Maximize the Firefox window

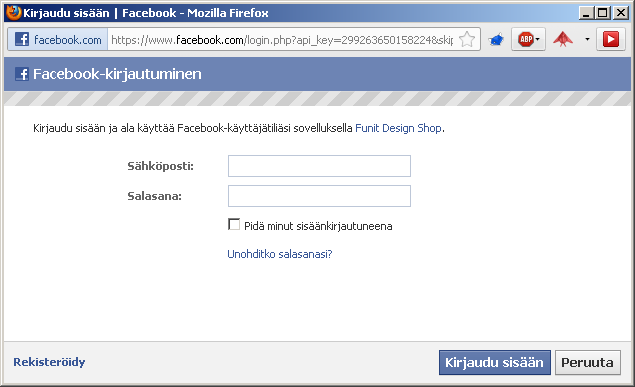[603, 13]
